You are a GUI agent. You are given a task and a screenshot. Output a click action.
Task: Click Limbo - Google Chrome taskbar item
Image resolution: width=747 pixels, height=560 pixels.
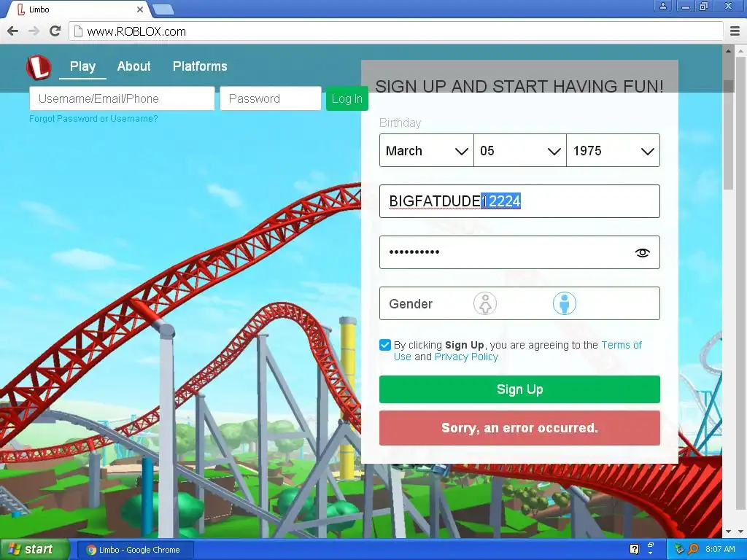point(135,550)
